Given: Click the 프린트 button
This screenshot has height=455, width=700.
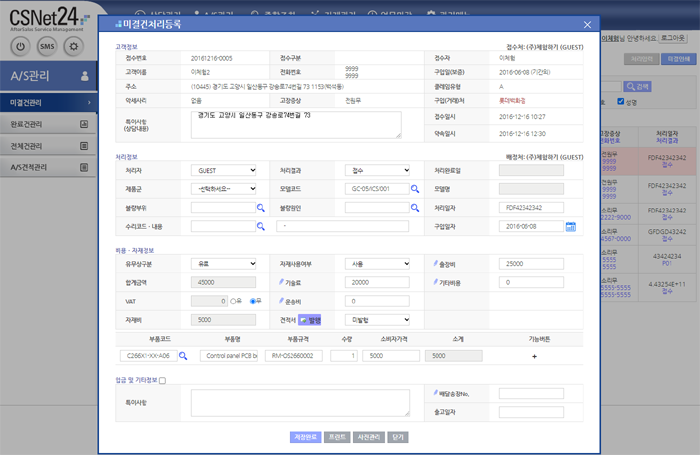Looking at the screenshot, I should (x=337, y=437).
